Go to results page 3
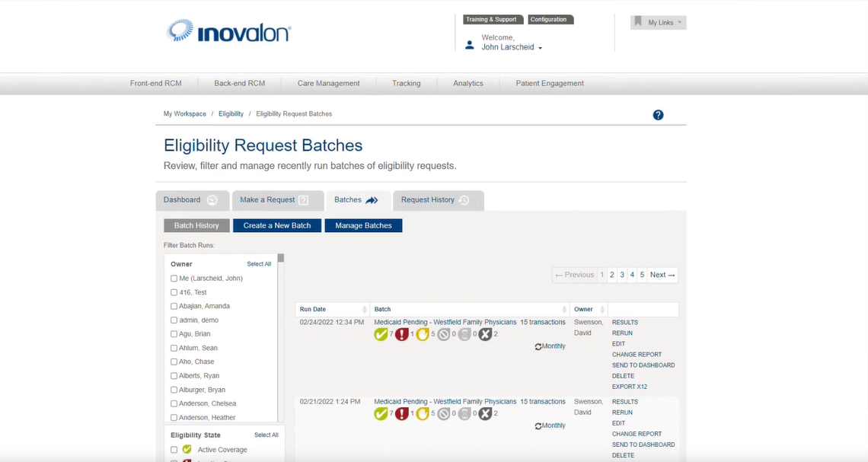This screenshot has width=868, height=462. pyautogui.click(x=622, y=275)
